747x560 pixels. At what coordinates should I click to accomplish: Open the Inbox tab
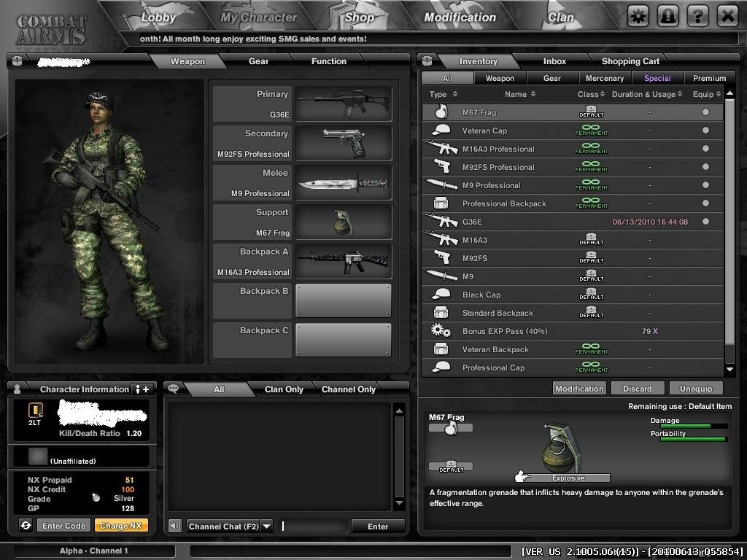(554, 61)
